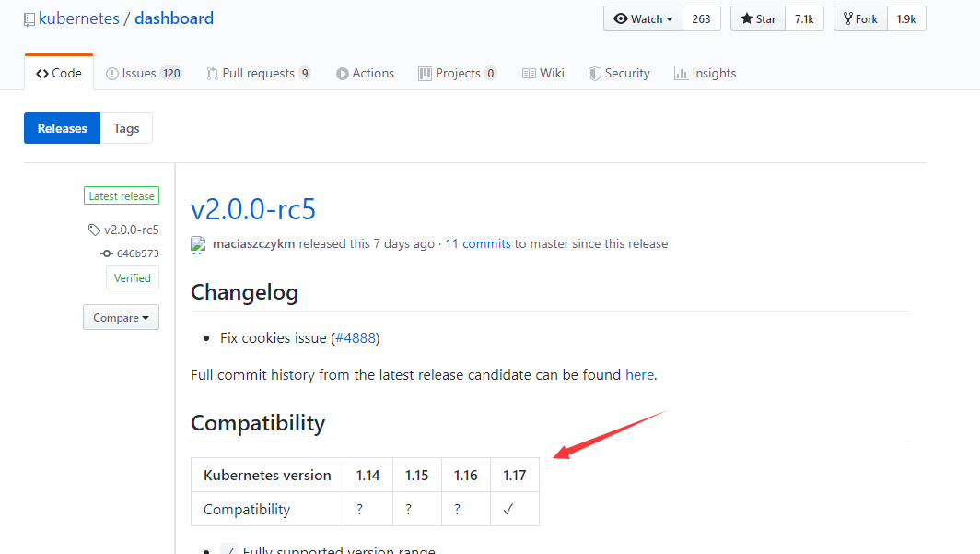Click the Security shield icon

594,74
